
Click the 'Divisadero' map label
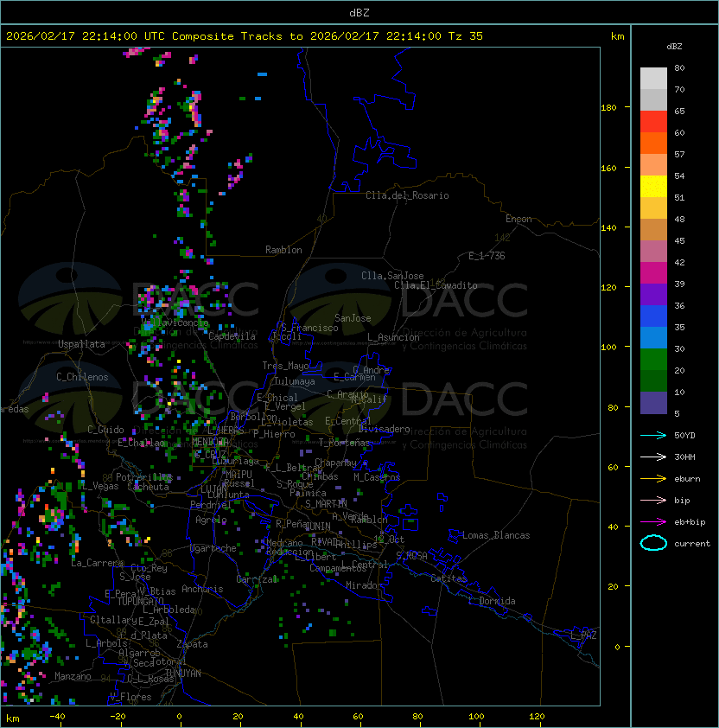[385, 429]
